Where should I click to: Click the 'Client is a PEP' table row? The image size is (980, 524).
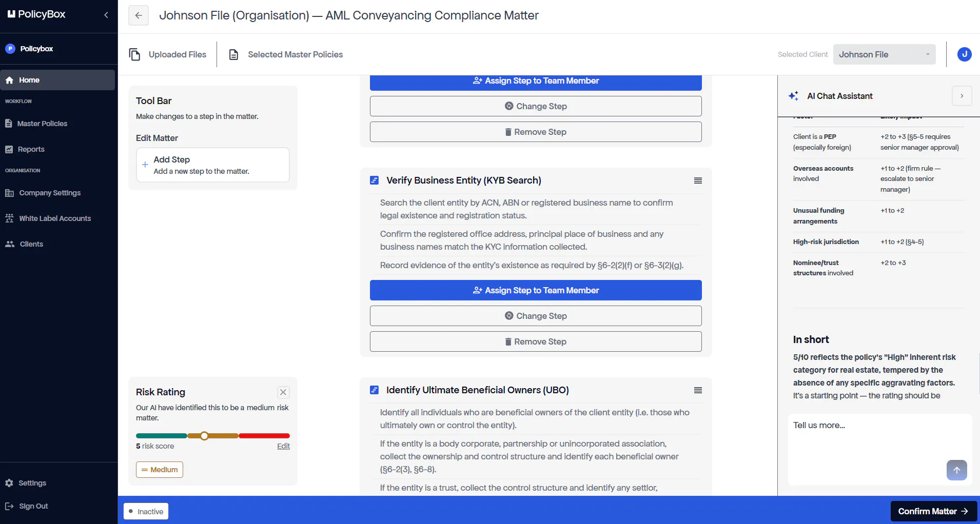point(878,142)
